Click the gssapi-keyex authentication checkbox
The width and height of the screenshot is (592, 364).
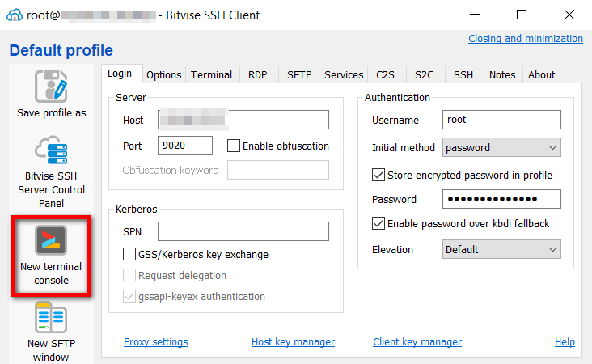(x=129, y=296)
